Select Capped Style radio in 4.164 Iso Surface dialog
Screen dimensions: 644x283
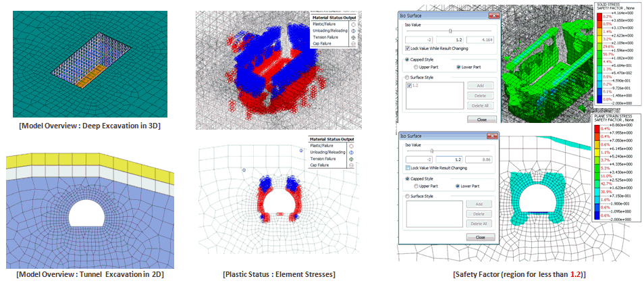pos(408,59)
